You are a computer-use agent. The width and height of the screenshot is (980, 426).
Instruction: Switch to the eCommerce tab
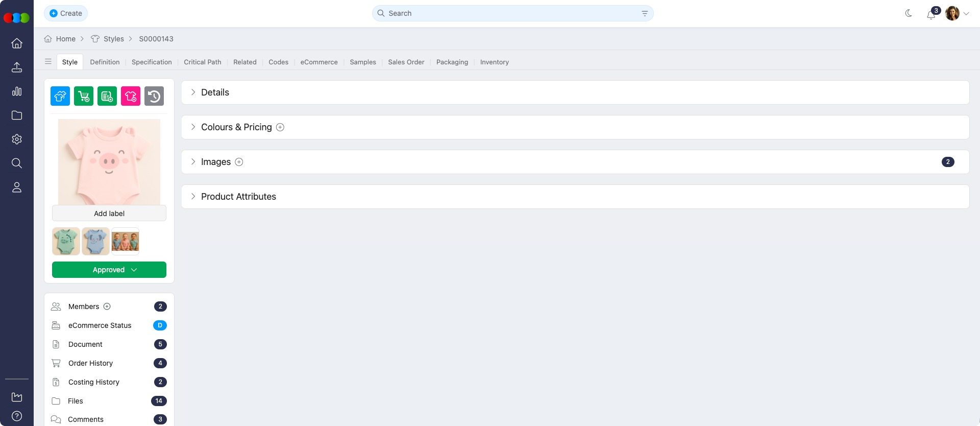[319, 62]
